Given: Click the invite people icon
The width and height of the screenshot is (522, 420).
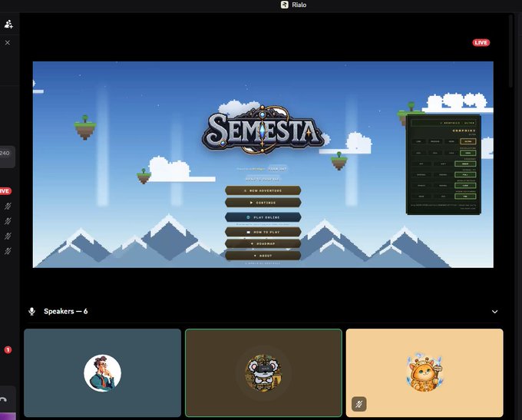Looking at the screenshot, I should (x=8, y=24).
